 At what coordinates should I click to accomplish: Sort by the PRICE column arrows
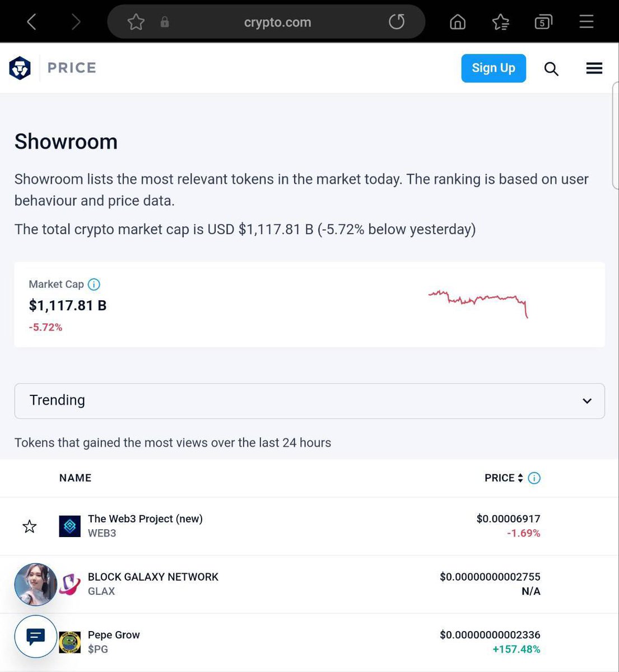520,478
